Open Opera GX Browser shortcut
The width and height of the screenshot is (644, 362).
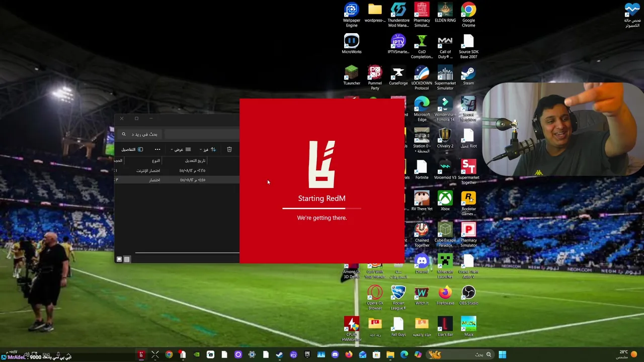click(375, 297)
